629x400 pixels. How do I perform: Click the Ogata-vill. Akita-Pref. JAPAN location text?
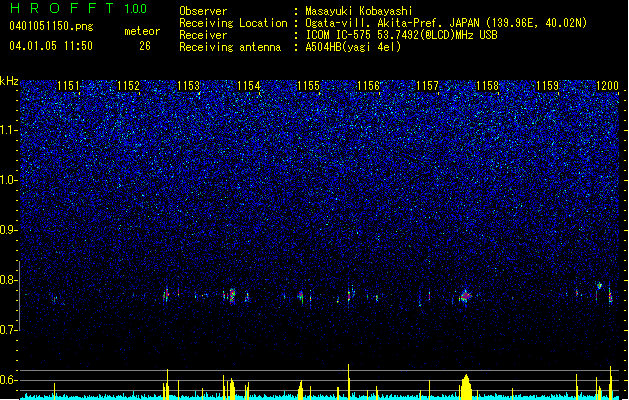pos(446,23)
